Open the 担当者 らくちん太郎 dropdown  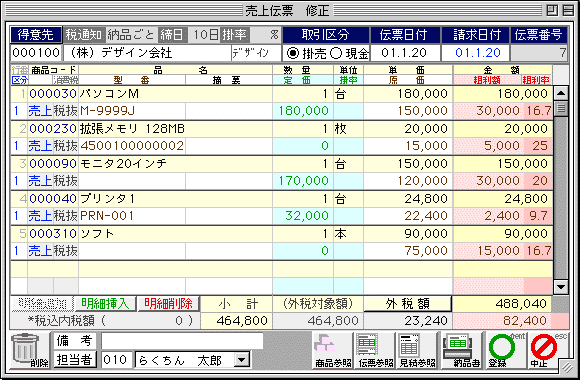pyautogui.click(x=242, y=360)
